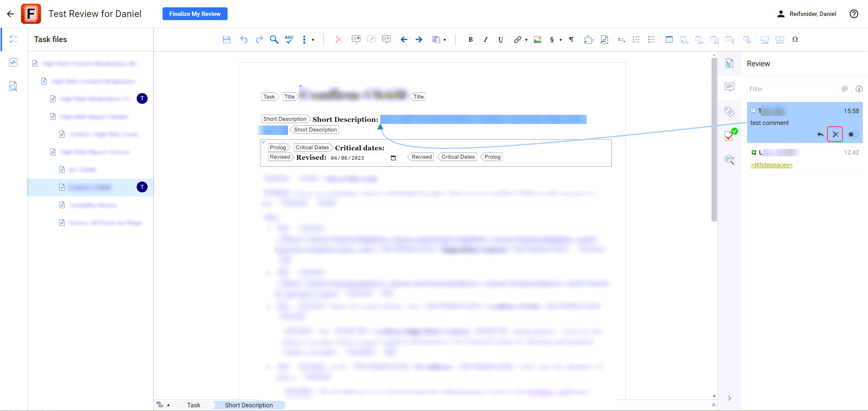Toggle the bullet list formatting icon
Screen dimensions: 868x411
(652, 39)
